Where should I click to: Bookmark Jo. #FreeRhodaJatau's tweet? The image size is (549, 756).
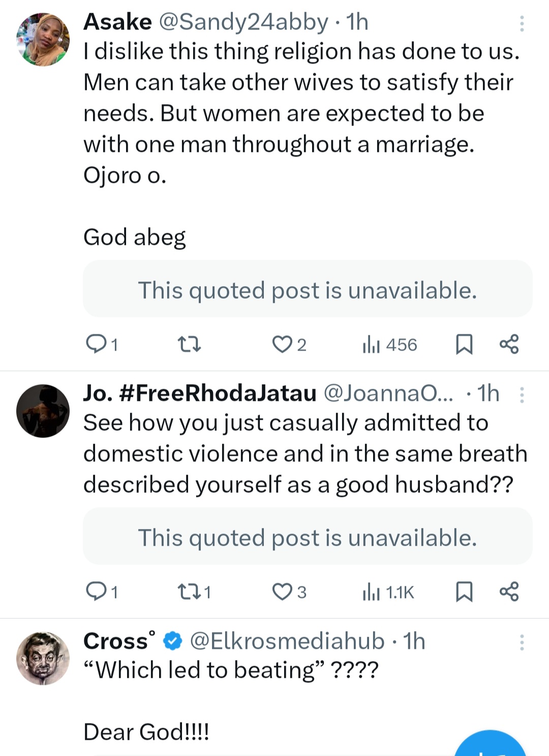464,592
